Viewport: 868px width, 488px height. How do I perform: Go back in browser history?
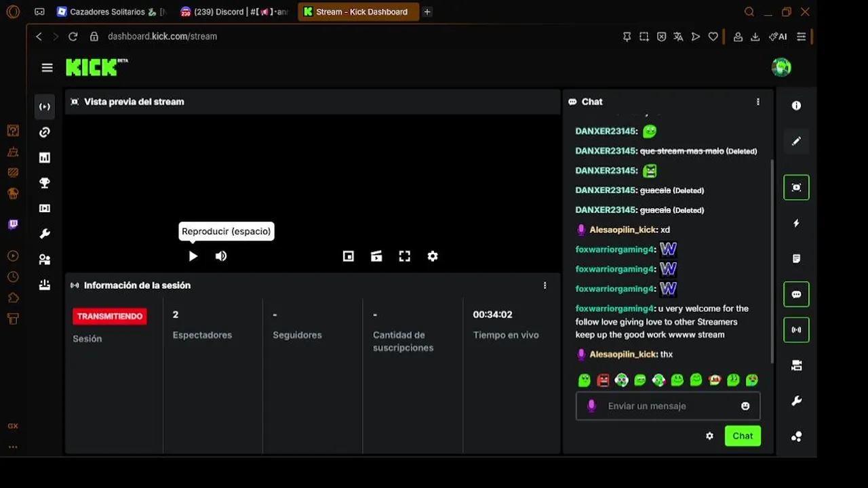(x=39, y=37)
